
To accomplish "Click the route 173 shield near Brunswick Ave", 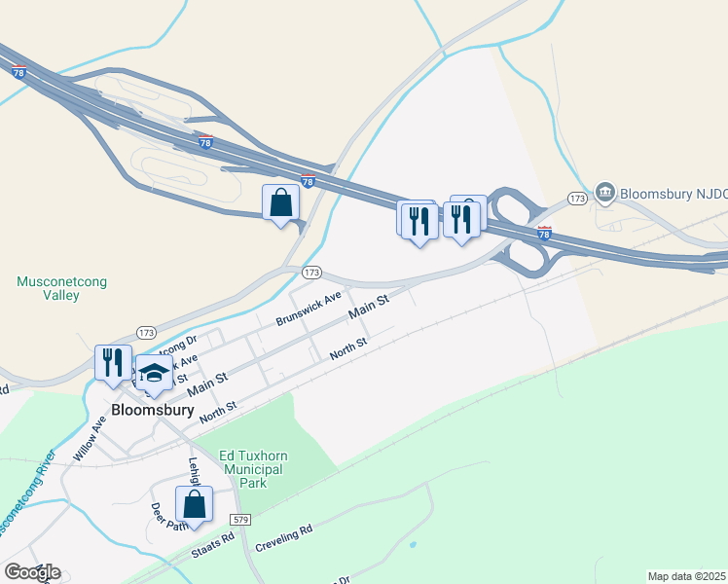I will tap(311, 272).
